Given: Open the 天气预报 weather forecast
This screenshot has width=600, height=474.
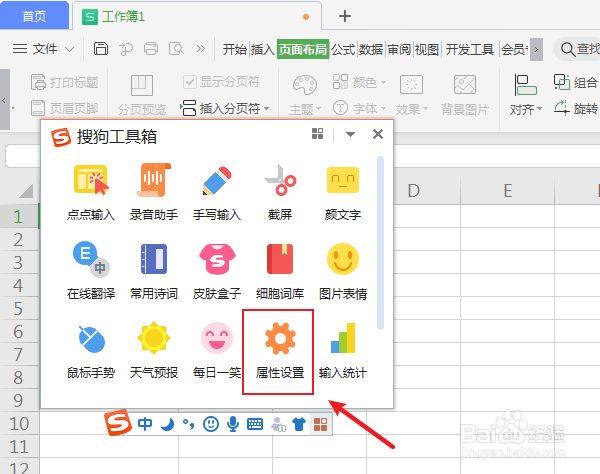Looking at the screenshot, I should (154, 351).
